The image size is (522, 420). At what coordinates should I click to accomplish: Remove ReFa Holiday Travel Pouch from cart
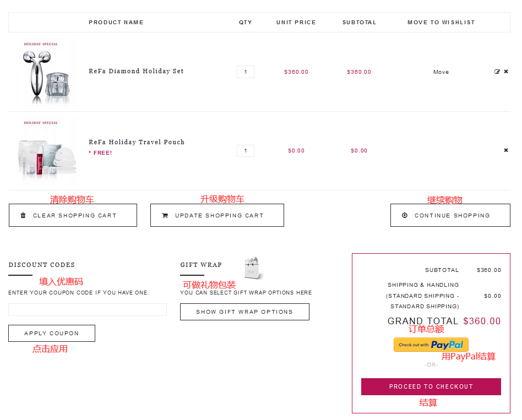pyautogui.click(x=506, y=150)
